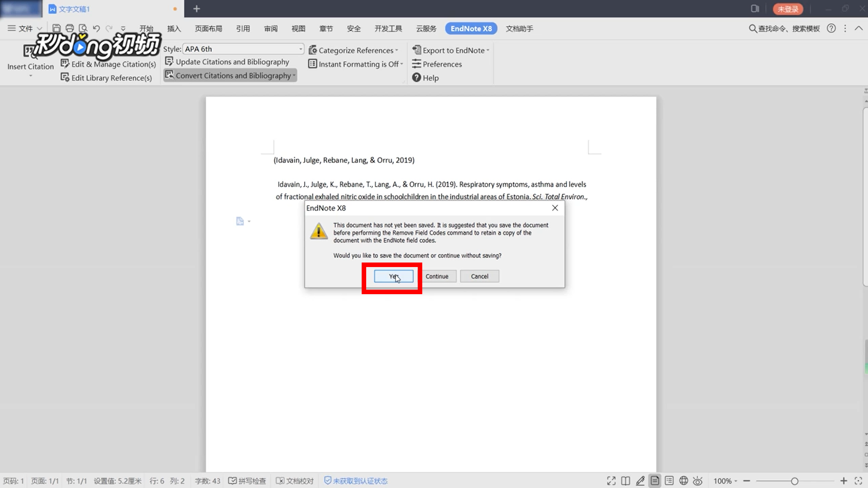Viewport: 868px width, 488px height.
Task: Click the Save icon in quick access toolbar
Action: click(56, 28)
